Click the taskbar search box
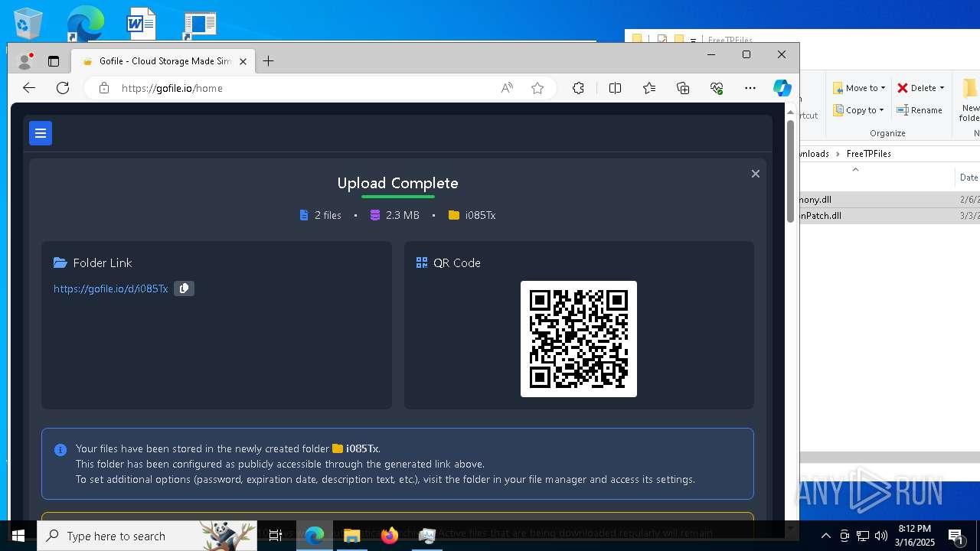The width and height of the screenshot is (980, 551). tap(148, 536)
